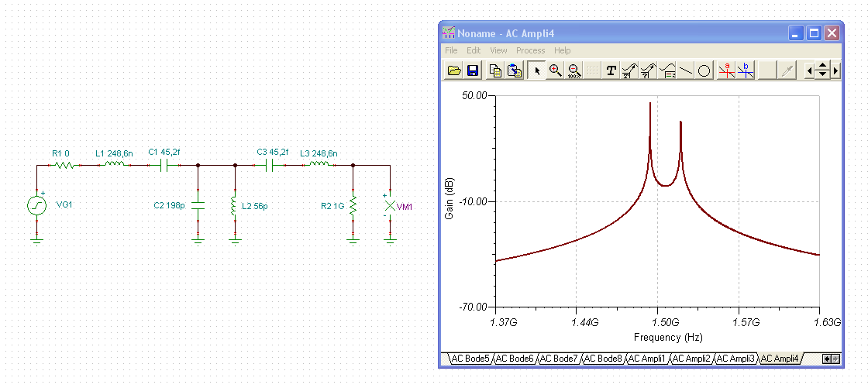Screen dimensions: 868x388
Task: Switch to the AC Ampli3 tab
Action: point(735,359)
